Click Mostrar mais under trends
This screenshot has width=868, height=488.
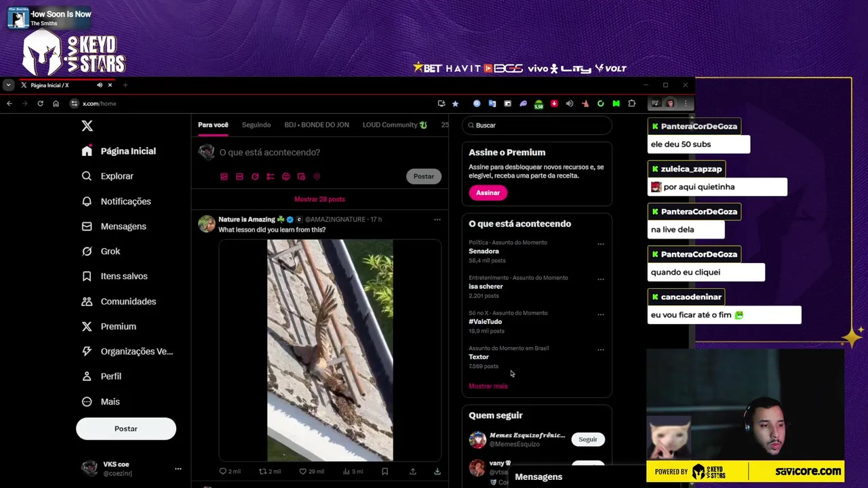pos(488,386)
